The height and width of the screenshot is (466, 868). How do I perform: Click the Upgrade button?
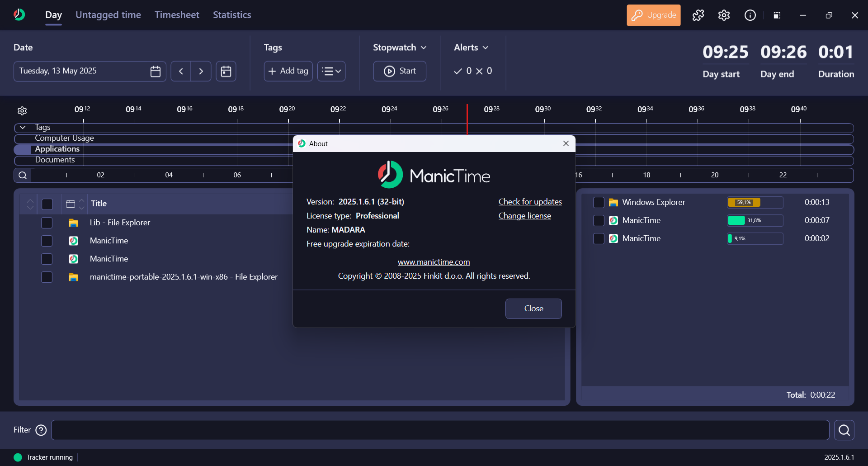pos(653,15)
